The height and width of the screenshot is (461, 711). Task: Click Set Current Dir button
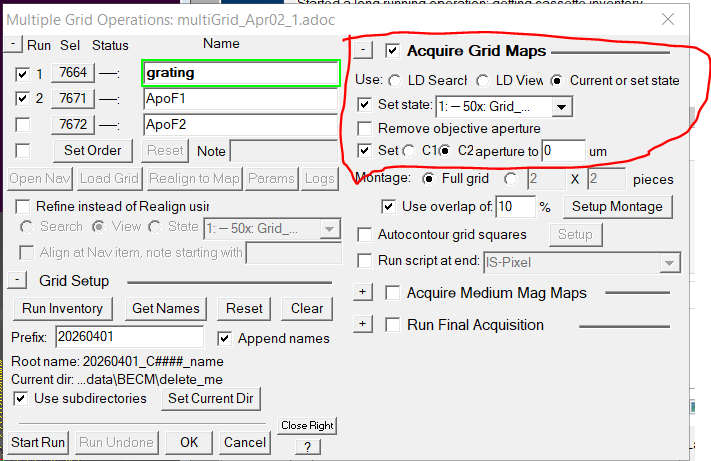[211, 398]
